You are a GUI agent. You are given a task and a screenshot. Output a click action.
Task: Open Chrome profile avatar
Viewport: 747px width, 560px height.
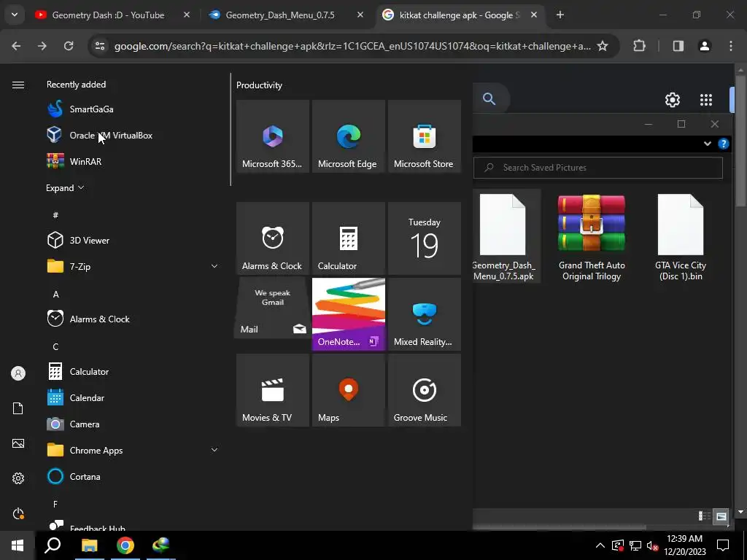[705, 46]
